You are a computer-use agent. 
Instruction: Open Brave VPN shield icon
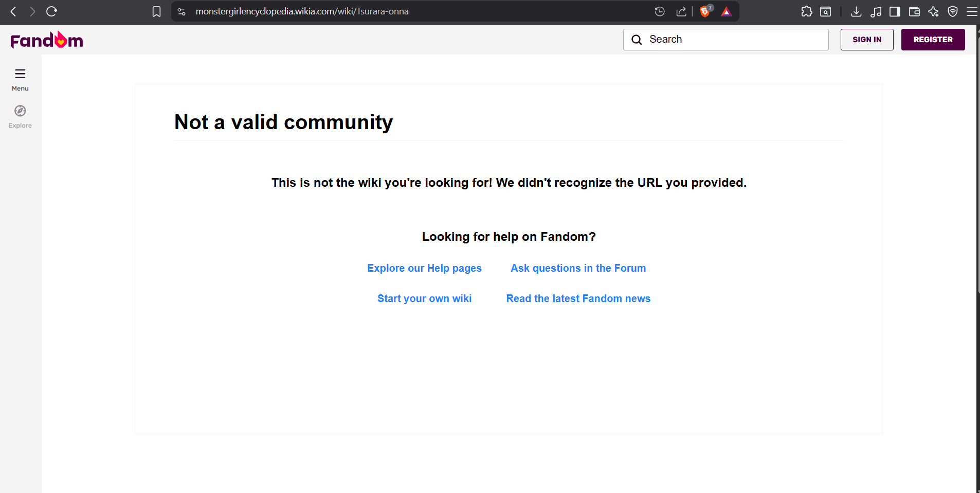[x=953, y=11]
